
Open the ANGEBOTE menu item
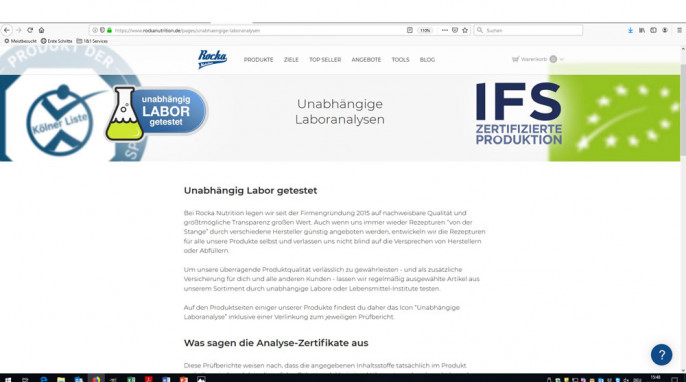tap(366, 60)
